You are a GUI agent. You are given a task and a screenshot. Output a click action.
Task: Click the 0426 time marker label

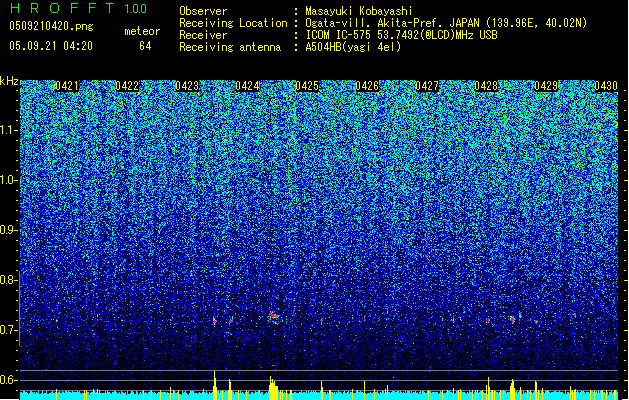pyautogui.click(x=367, y=86)
